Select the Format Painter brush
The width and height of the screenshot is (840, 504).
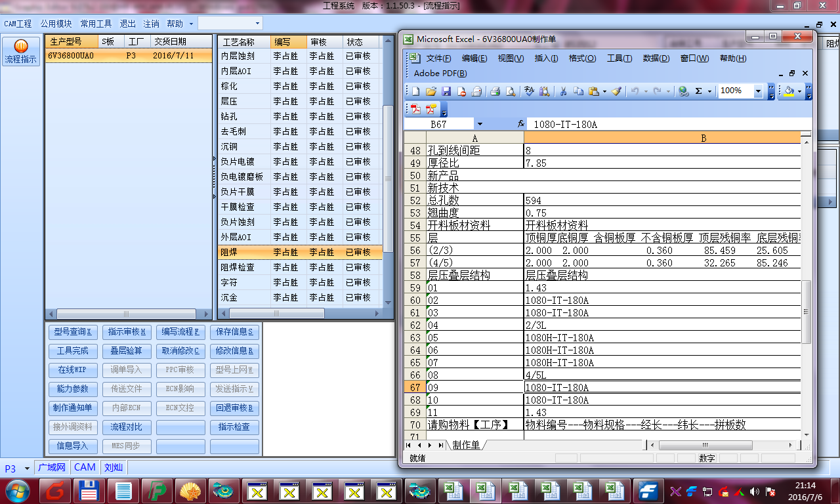(x=616, y=91)
